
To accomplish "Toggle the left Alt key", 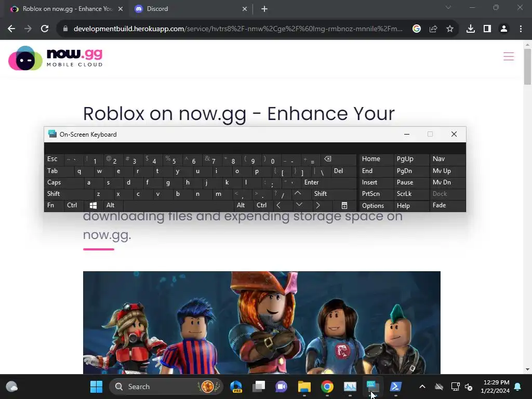I will click(113, 205).
